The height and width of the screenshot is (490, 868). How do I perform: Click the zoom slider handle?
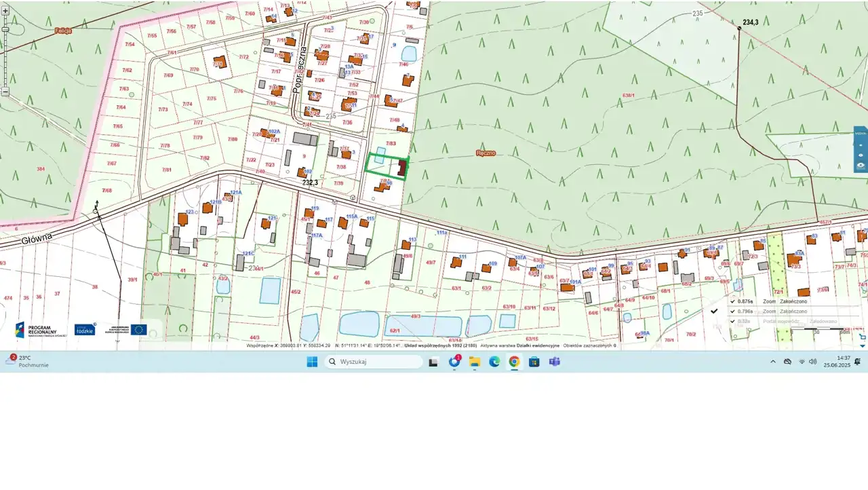5,29
